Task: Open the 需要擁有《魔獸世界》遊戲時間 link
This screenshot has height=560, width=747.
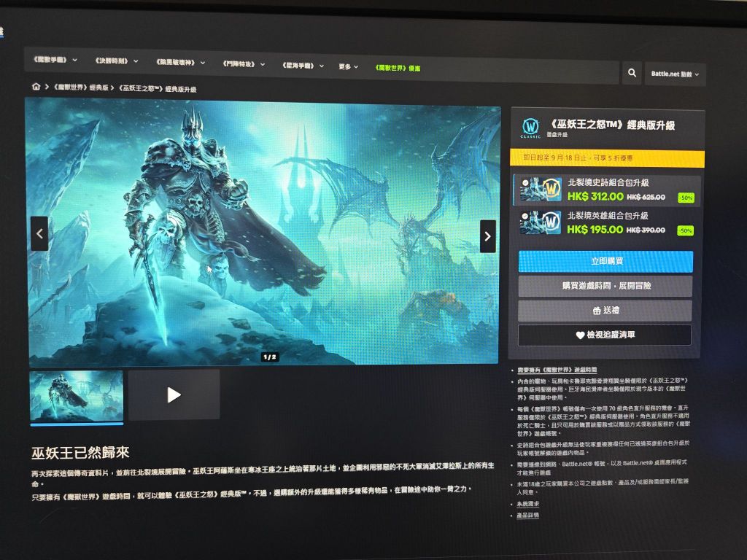Action: pyautogui.click(x=557, y=370)
